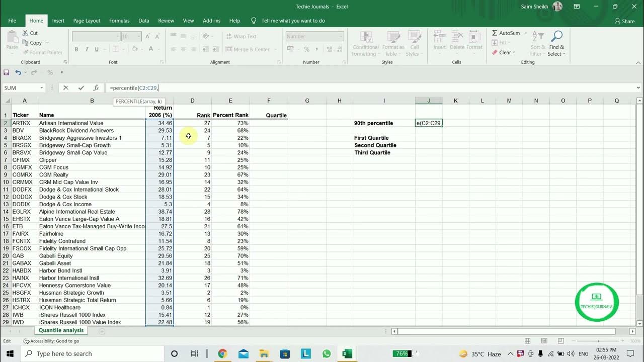
Task: Open the Number format dropdown
Action: (341, 36)
